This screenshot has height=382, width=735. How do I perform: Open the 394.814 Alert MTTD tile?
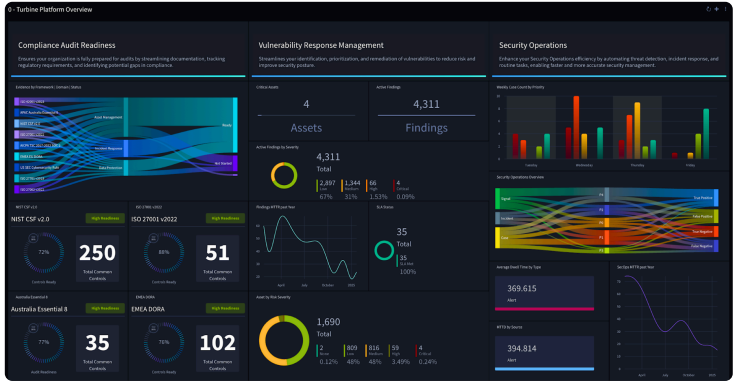[544, 353]
